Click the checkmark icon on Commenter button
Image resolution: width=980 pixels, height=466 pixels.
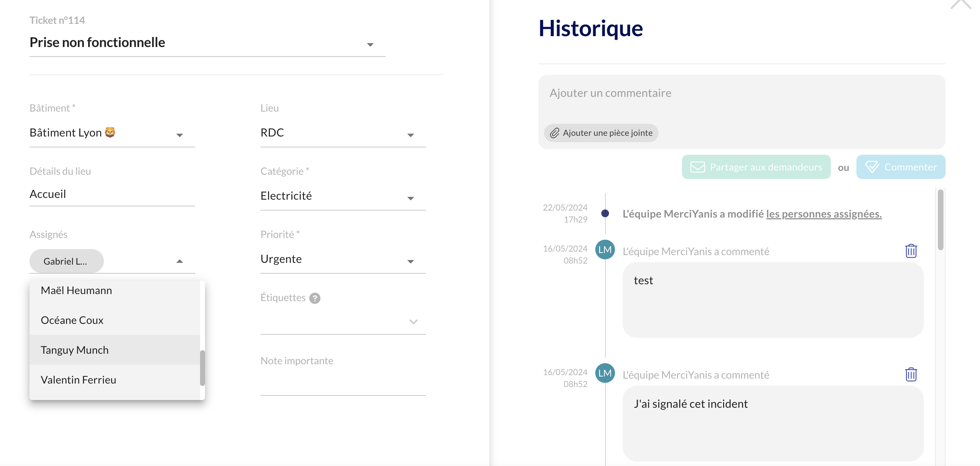872,167
